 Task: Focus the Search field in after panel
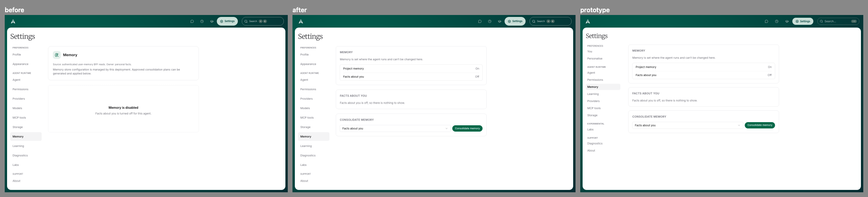coord(550,21)
